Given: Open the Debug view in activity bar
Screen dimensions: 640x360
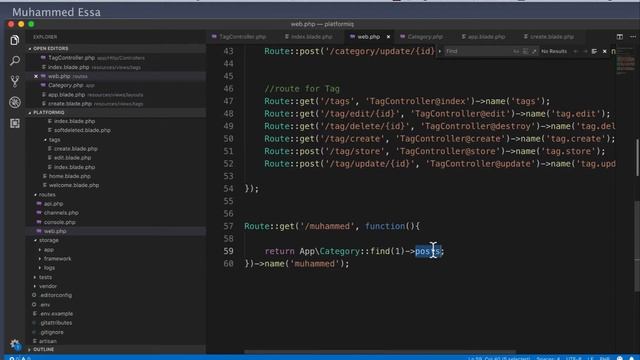Looking at the screenshot, I should pos(15,102).
